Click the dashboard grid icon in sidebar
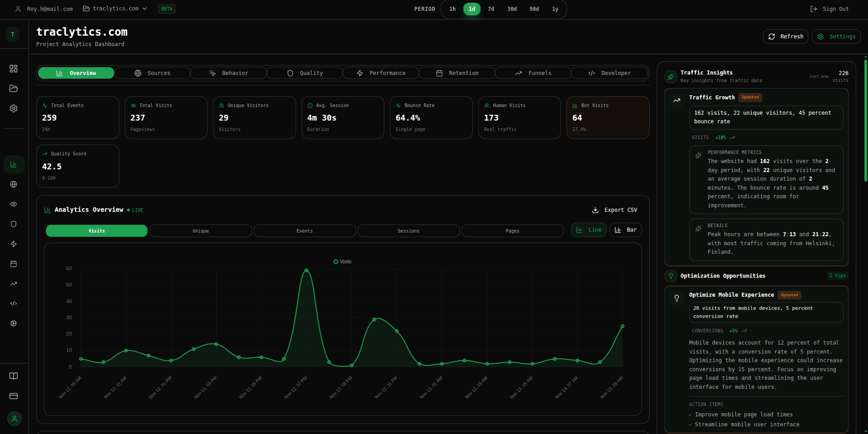 (x=14, y=69)
